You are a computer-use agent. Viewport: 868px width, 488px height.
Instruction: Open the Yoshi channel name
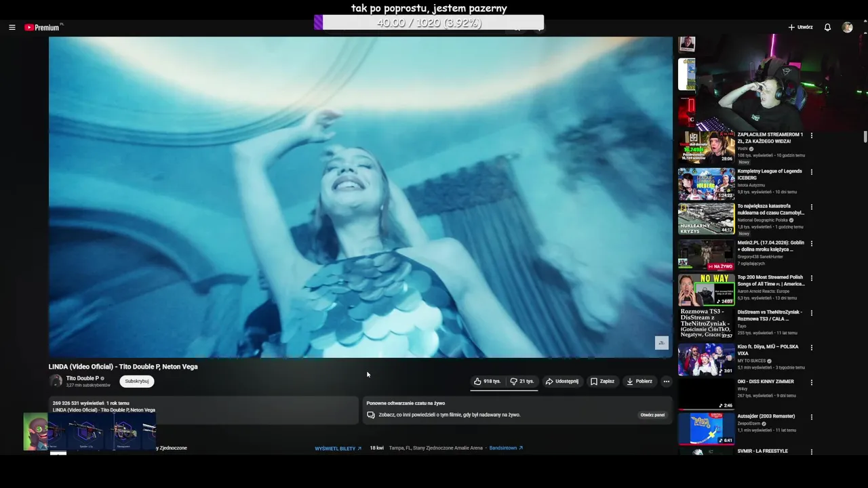[x=742, y=148]
